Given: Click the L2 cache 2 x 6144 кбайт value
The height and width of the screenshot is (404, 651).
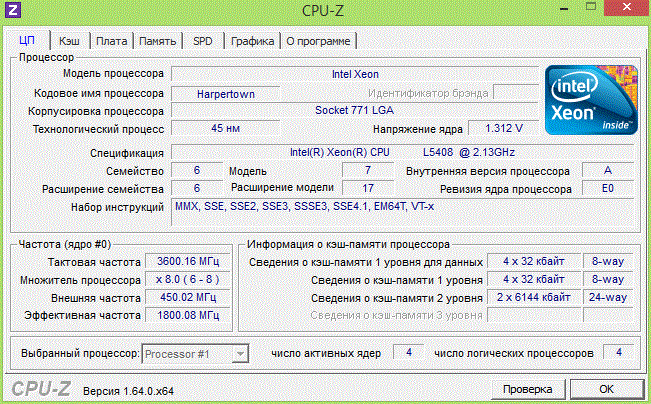Looking at the screenshot, I should [534, 297].
